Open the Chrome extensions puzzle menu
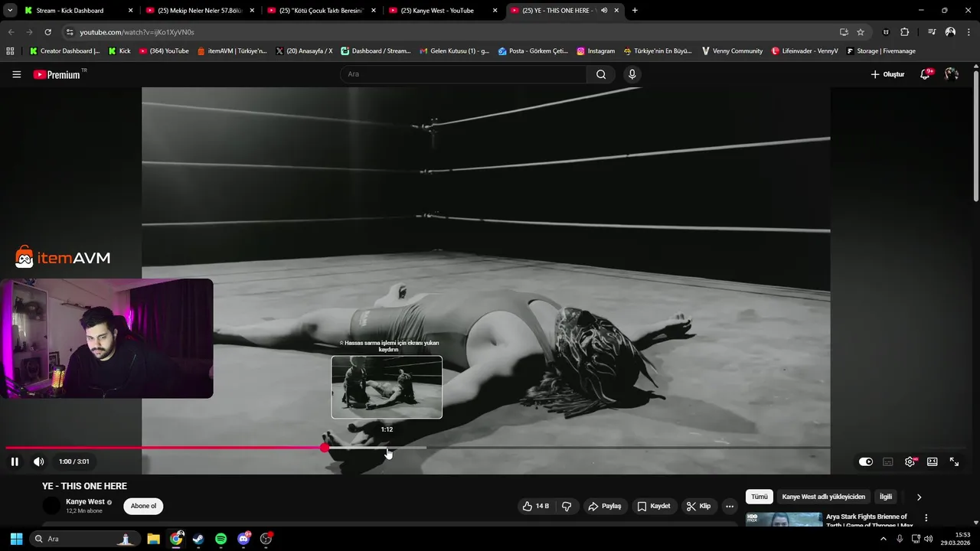 click(904, 32)
